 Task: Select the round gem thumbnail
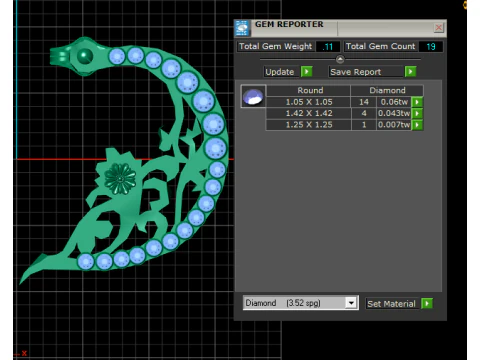click(x=253, y=96)
